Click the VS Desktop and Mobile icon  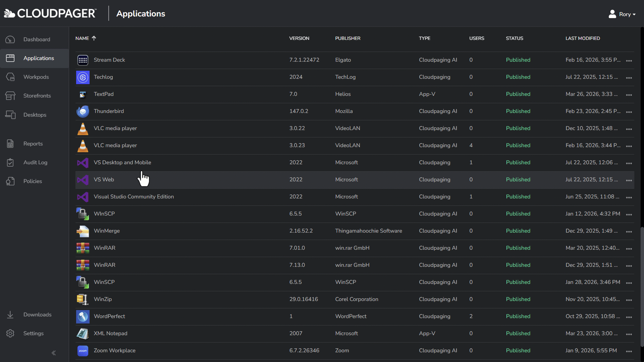[x=83, y=163]
